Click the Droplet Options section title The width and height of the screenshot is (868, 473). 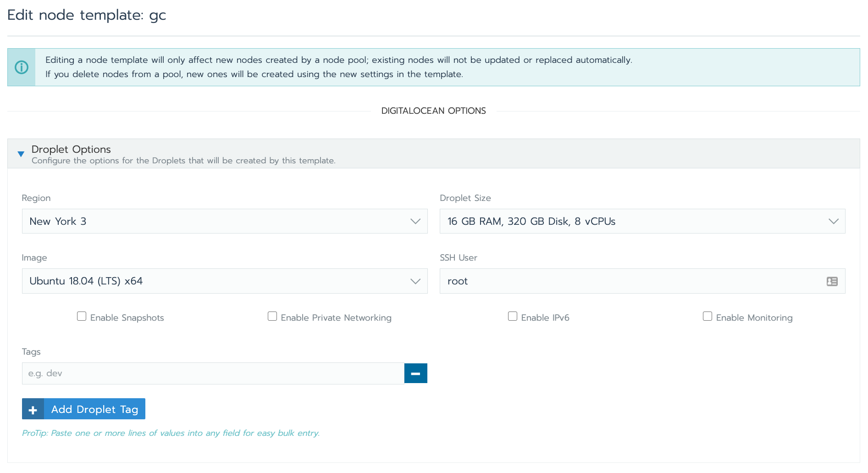[x=71, y=150]
